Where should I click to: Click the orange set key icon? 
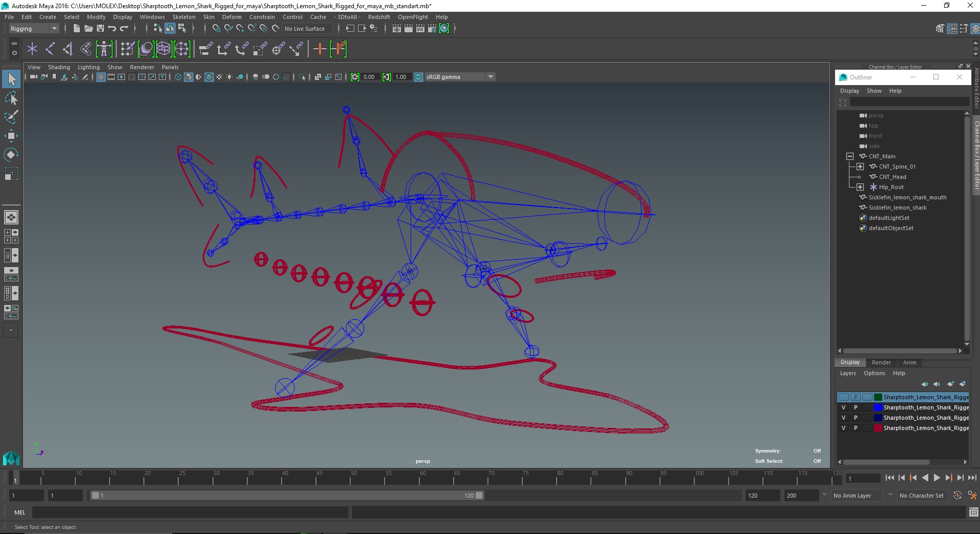[319, 49]
